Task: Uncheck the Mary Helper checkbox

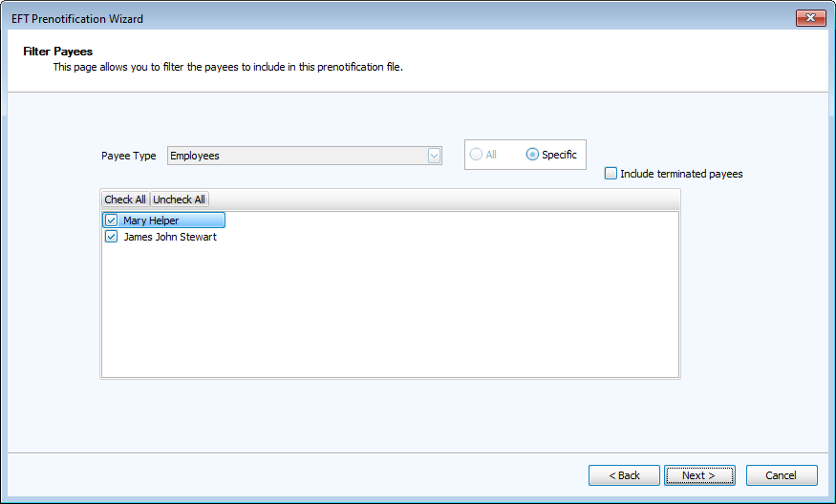Action: (x=112, y=220)
